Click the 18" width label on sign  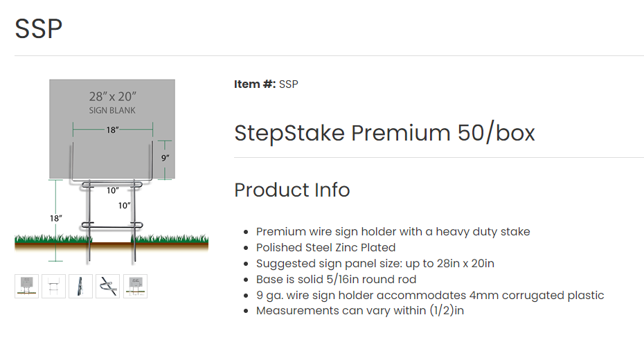click(112, 129)
